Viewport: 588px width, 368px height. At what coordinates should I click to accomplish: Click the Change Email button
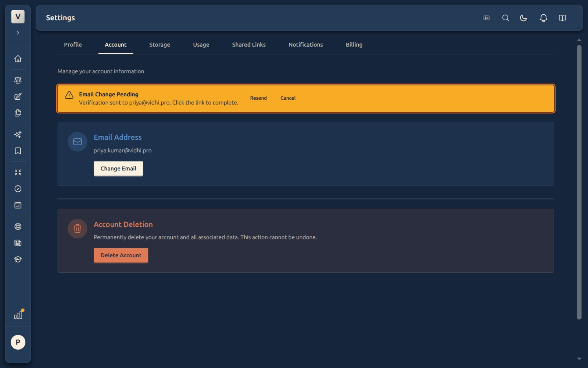coord(118,169)
